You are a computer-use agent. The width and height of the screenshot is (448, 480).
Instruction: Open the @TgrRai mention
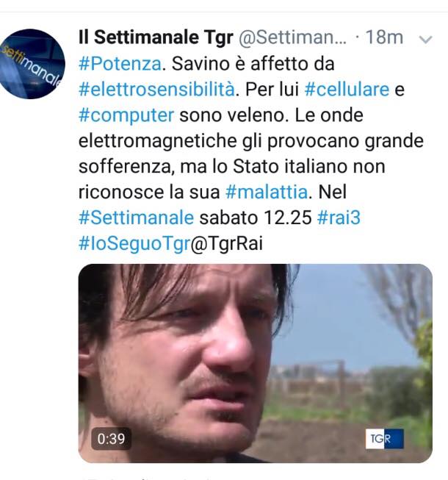tap(227, 243)
